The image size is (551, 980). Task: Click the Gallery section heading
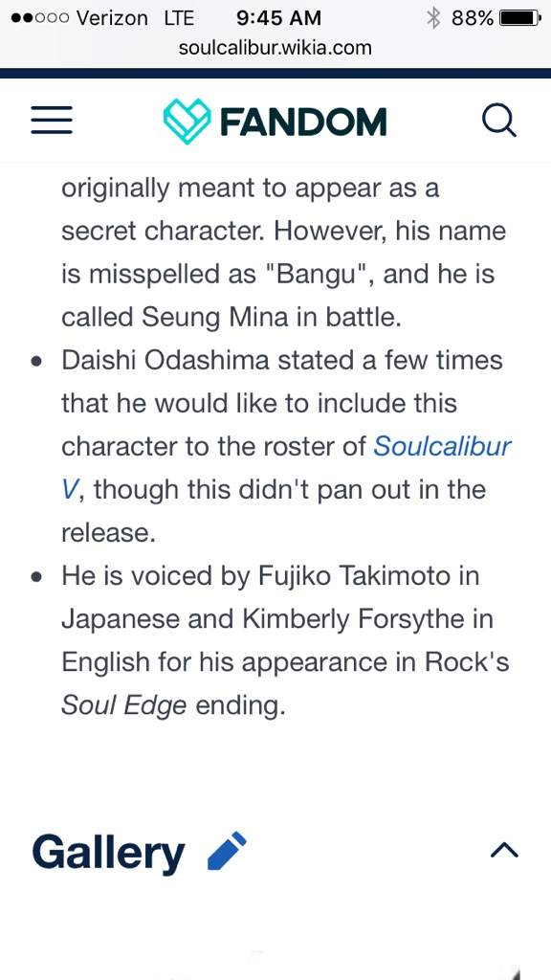pyautogui.click(x=108, y=853)
